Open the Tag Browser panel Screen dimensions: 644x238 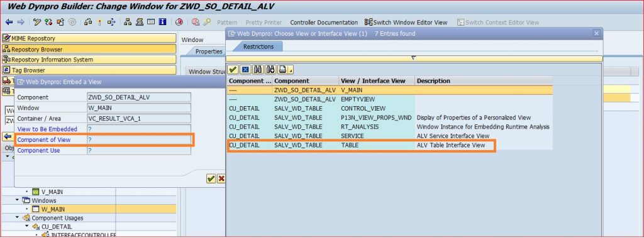(x=89, y=70)
